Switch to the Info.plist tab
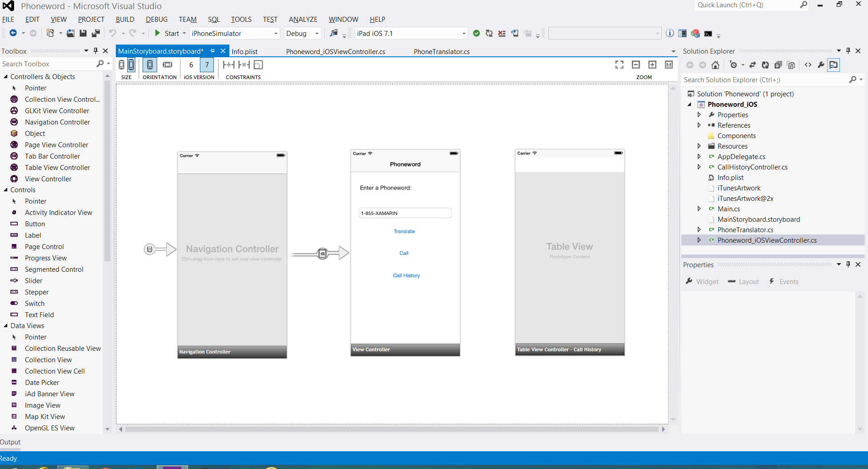The height and width of the screenshot is (469, 868). 244,51
